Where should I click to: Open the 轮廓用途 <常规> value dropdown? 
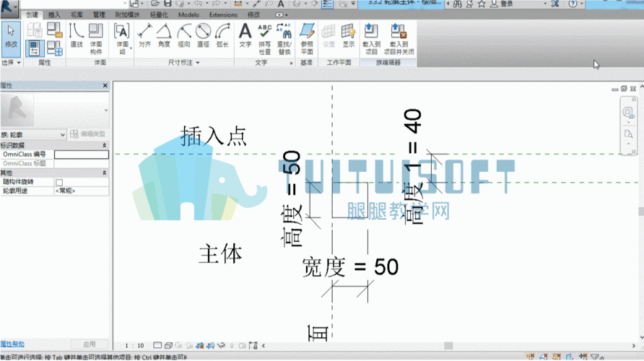click(x=82, y=191)
